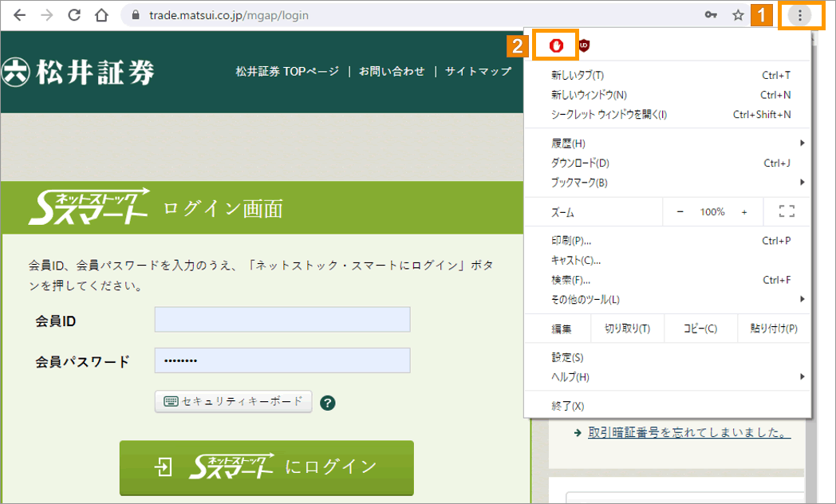Image resolution: width=836 pixels, height=504 pixels.
Task: Decrease zoom with the minus button
Action: click(x=680, y=211)
